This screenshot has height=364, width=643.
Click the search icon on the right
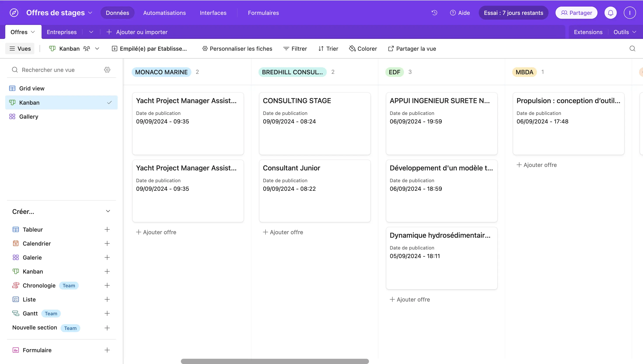pos(633,49)
